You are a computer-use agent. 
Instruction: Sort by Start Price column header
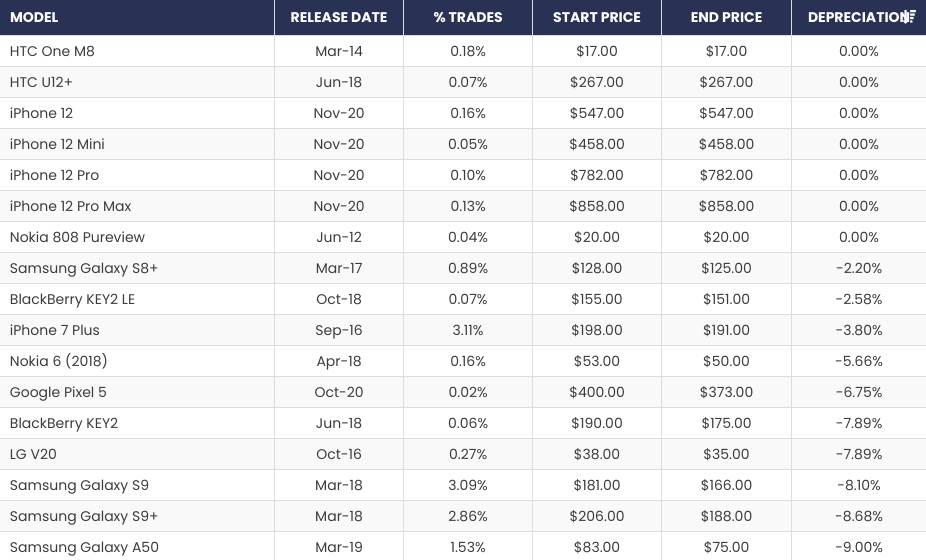coord(597,17)
